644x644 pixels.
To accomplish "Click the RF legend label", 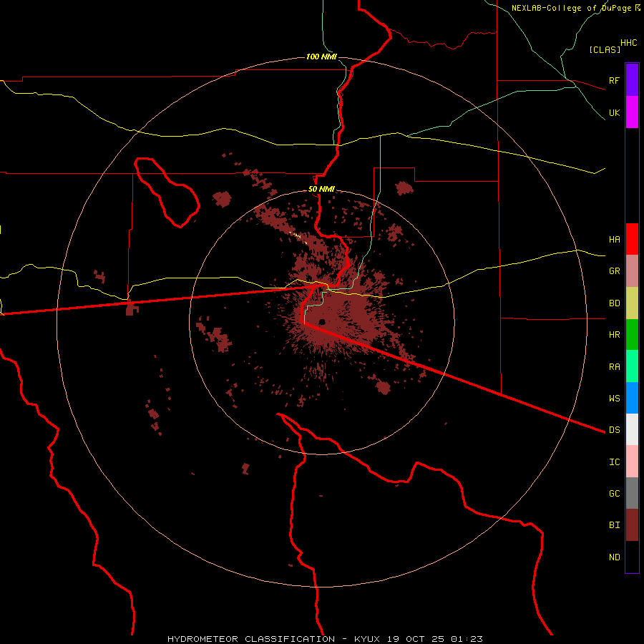I will pos(614,80).
